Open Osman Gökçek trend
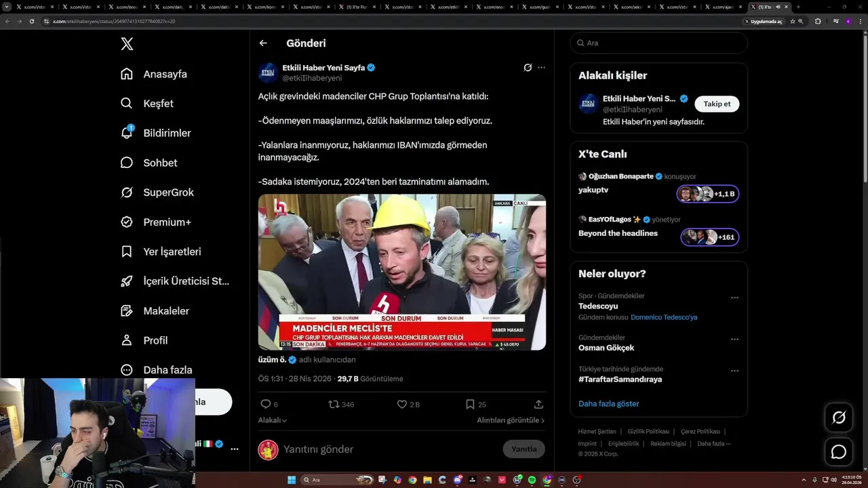Viewport: 868px width, 488px height. 606,348
